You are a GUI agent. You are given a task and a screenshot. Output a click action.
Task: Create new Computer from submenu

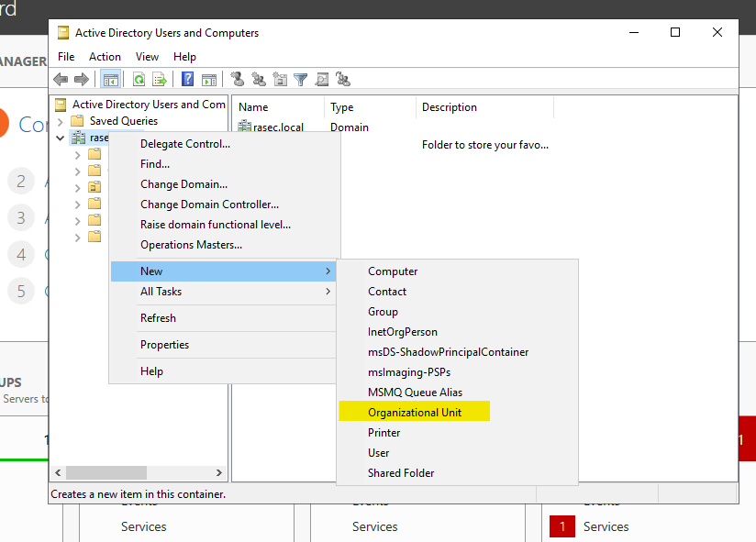pyautogui.click(x=457, y=271)
